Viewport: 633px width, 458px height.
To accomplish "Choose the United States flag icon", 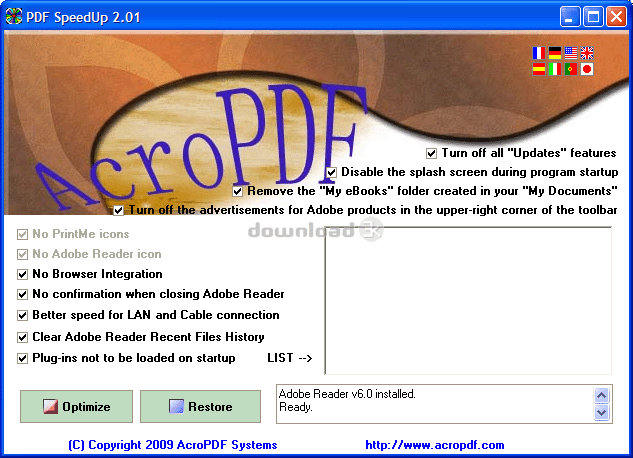I will coord(571,52).
